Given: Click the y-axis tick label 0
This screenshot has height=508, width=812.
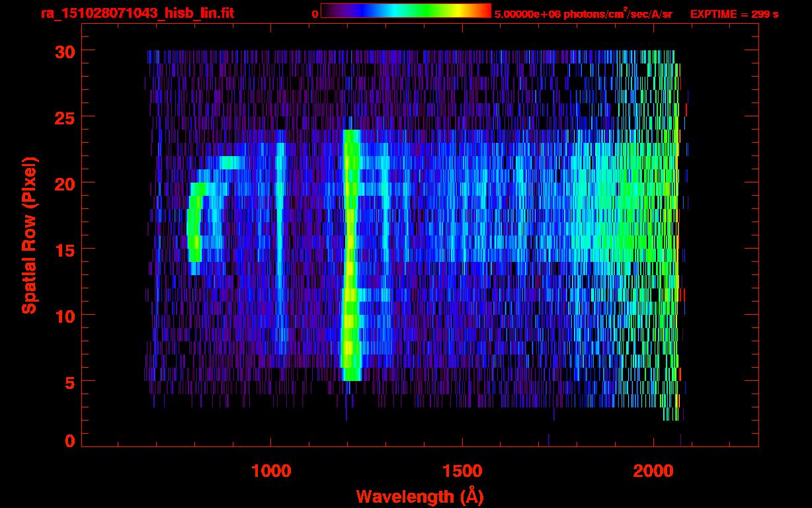Looking at the screenshot, I should click(x=70, y=441).
